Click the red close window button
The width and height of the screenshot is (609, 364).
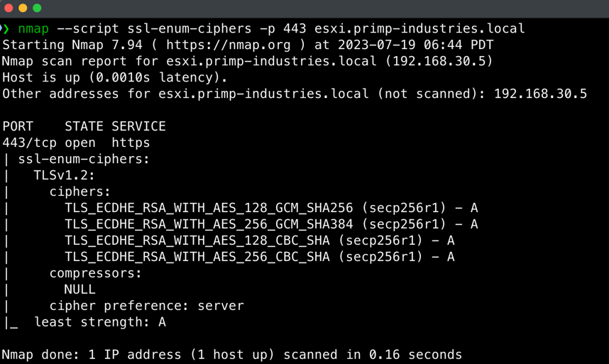9,8
